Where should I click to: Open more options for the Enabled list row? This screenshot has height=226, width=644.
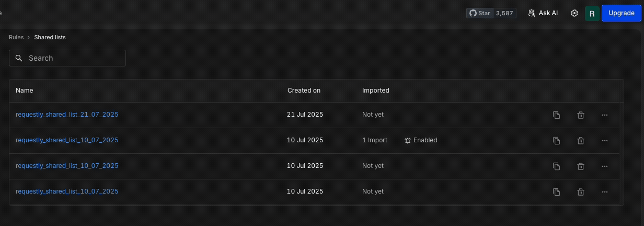coord(605,141)
